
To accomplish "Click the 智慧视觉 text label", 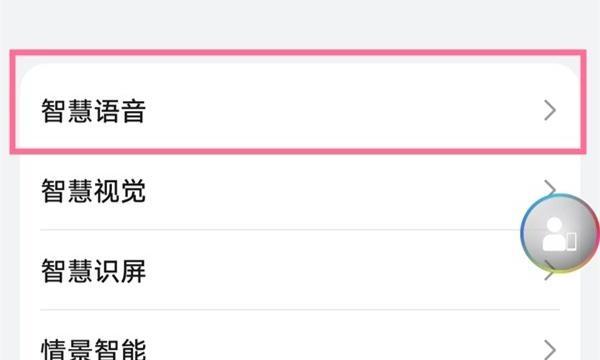I will 93,191.
